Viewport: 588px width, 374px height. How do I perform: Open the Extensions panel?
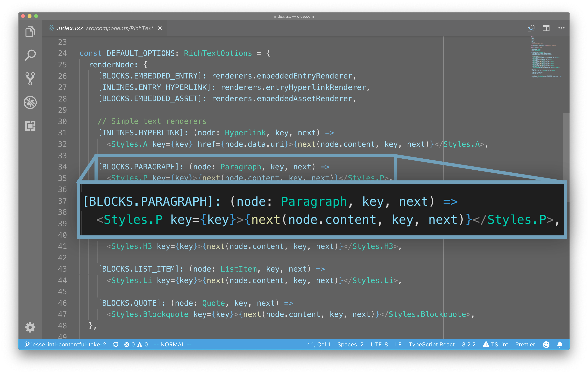(x=30, y=126)
